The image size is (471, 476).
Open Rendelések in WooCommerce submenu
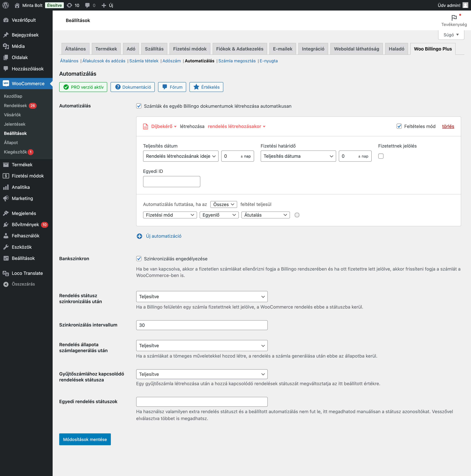(15, 105)
